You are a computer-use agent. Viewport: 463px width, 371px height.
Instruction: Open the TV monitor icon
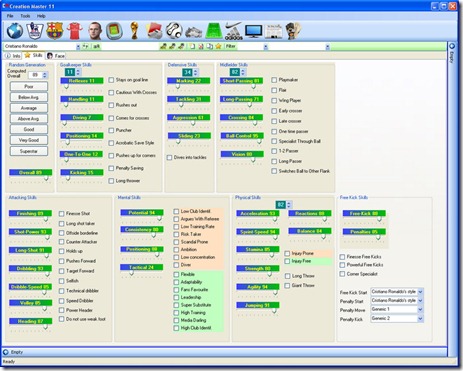pos(253,31)
